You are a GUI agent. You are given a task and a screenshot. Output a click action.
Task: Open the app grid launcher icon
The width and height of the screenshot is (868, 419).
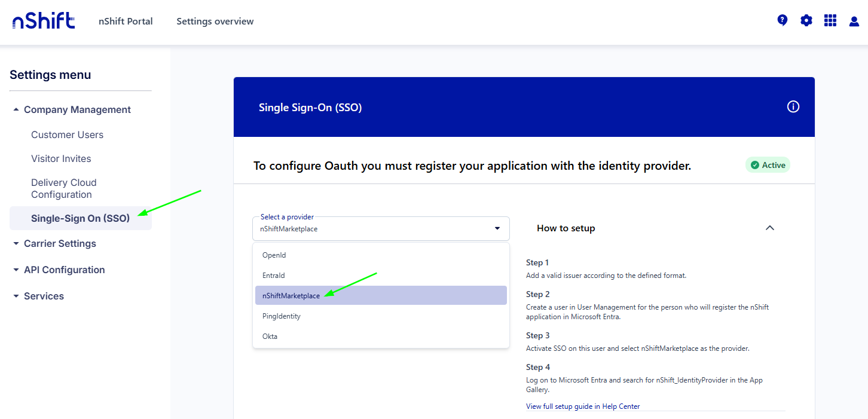[830, 20]
